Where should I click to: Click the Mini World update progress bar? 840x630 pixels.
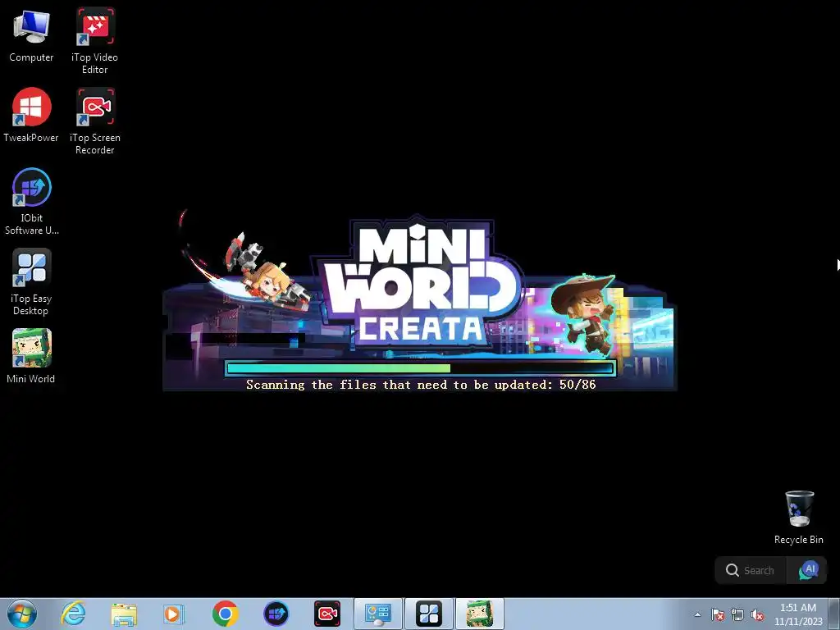pos(421,368)
